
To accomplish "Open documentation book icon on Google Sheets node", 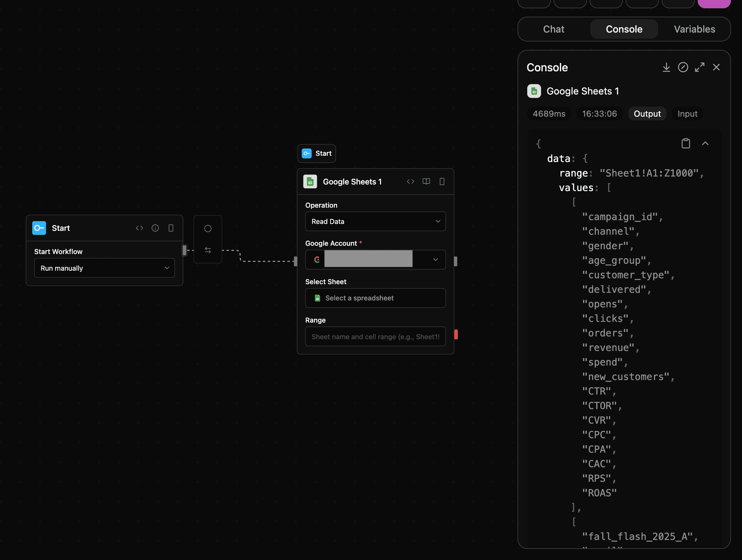I will (x=426, y=181).
